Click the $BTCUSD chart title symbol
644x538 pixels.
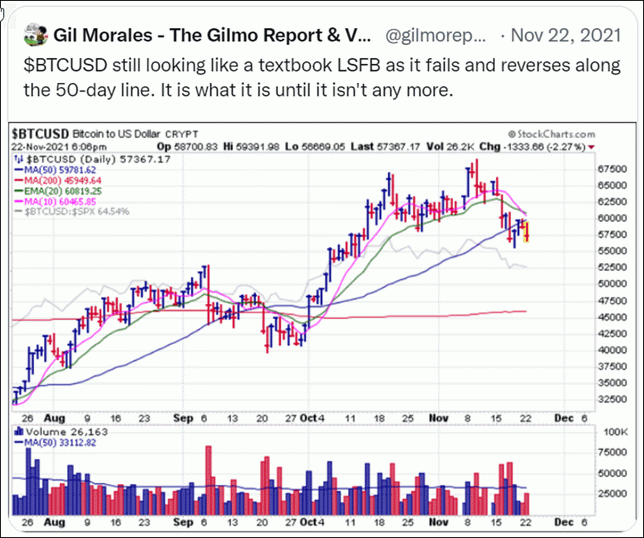click(x=40, y=134)
